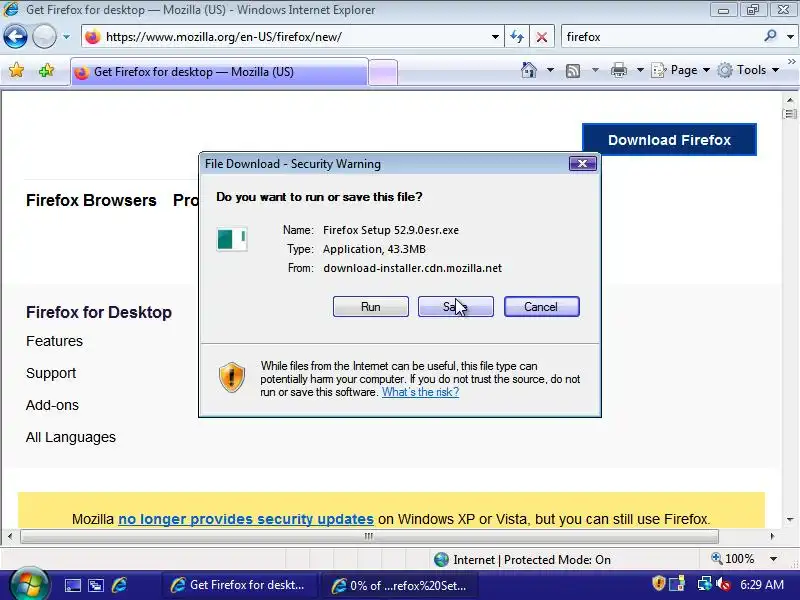
Task: Click Run in the download dialog
Action: pos(371,307)
